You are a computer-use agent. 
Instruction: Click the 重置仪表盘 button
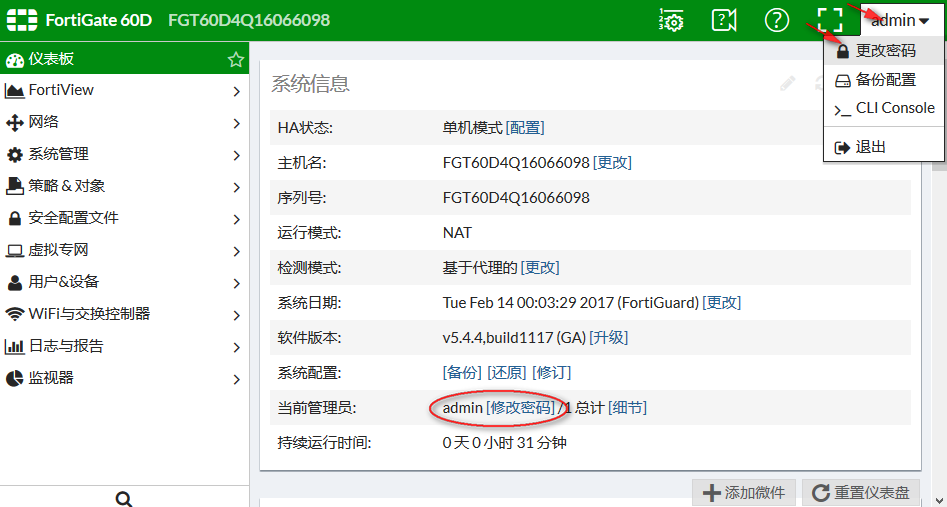pos(862,492)
